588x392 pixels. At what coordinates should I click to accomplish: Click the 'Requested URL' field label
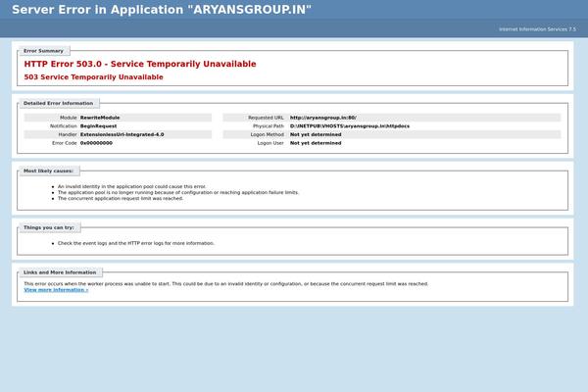[266, 118]
